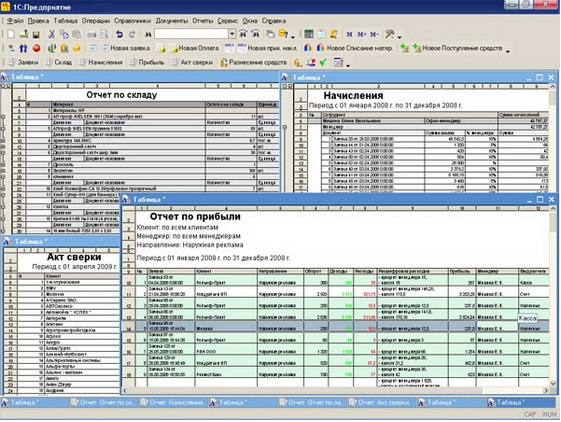Start a search with the binoculars icon left of search field

[x=148, y=34]
